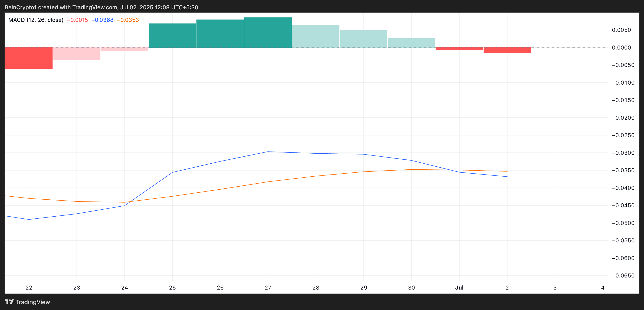Click the Jul label on the date axis
The height and width of the screenshot is (310, 644).
coord(459,287)
